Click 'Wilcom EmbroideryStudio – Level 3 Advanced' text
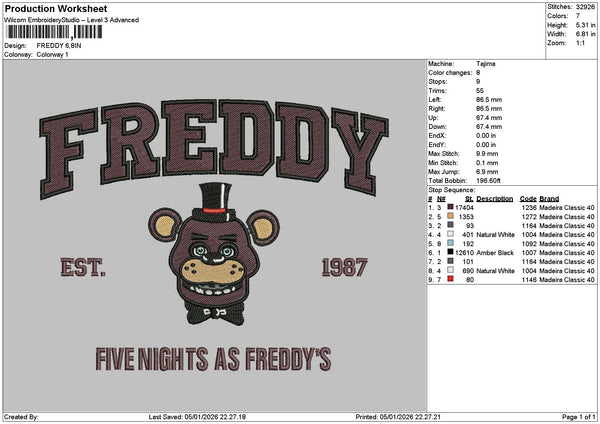 (x=71, y=20)
